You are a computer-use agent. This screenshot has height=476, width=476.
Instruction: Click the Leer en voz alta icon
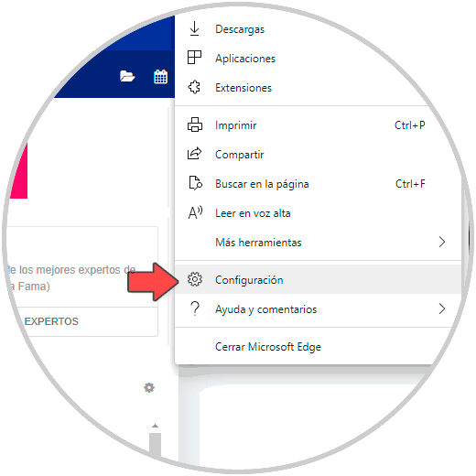click(x=195, y=212)
